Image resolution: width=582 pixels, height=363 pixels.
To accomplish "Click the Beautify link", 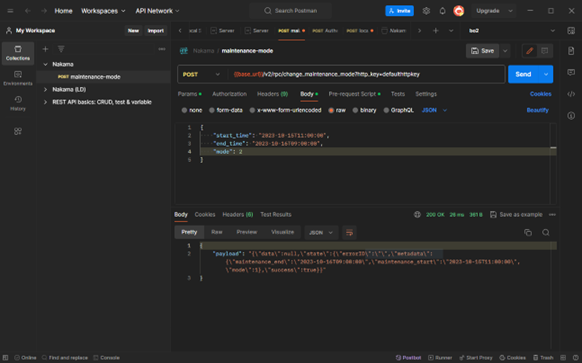I will [x=537, y=110].
